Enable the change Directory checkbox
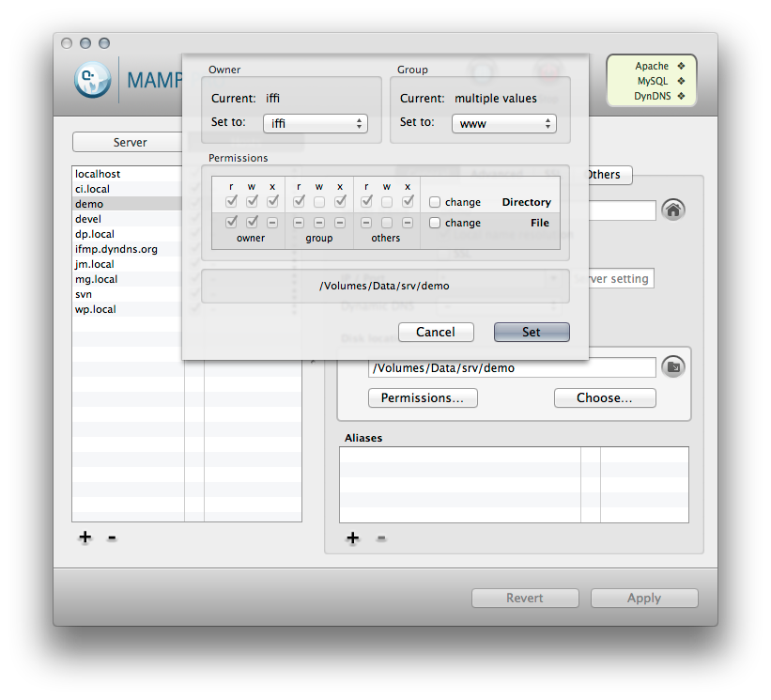The image size is (771, 700). [435, 202]
